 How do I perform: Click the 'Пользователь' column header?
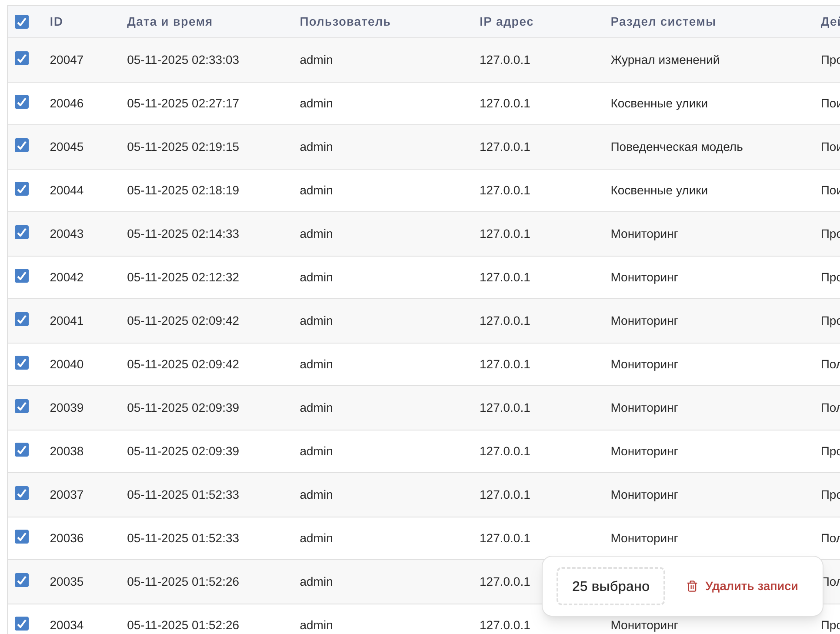click(x=345, y=22)
